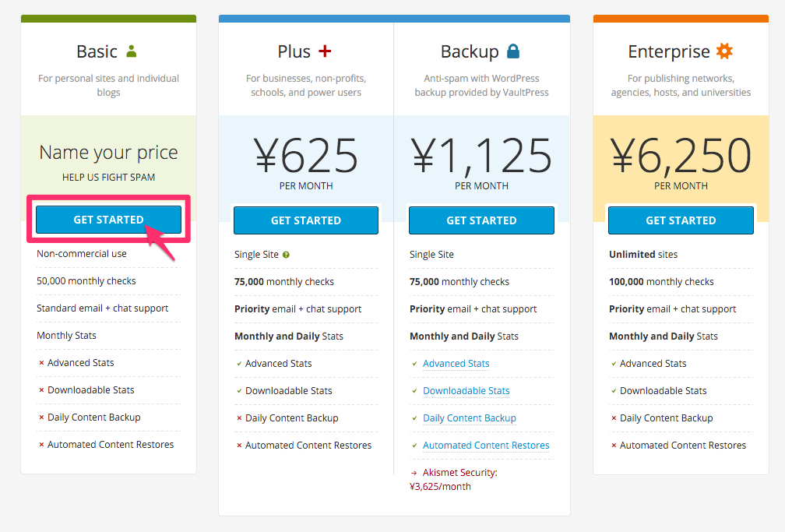Open the help tooltip next to Single Site
The width and height of the screenshot is (785, 532).
click(286, 255)
